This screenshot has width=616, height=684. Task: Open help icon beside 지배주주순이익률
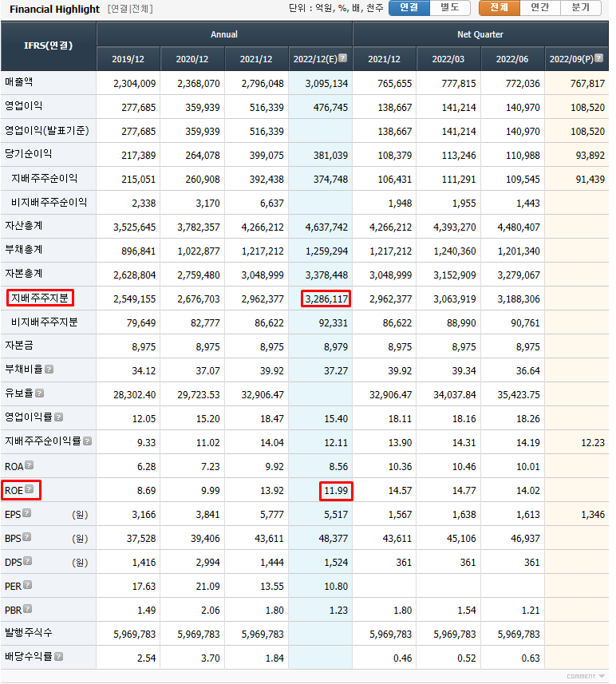[x=87, y=441]
